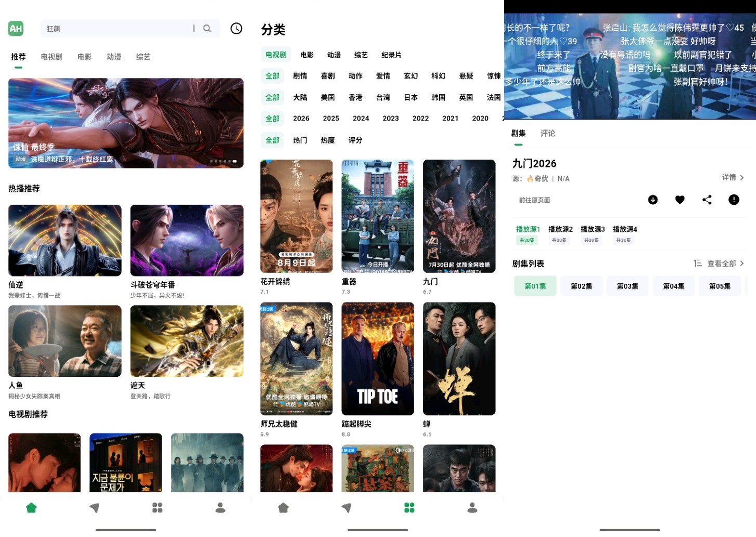756x537 pixels.
Task: Filter by region 韩国
Action: click(439, 98)
